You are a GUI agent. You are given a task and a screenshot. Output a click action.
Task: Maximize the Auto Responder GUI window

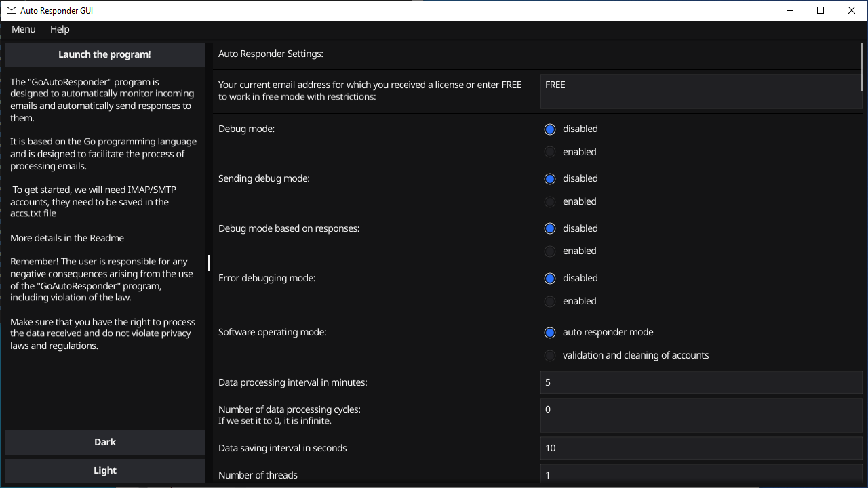coord(821,10)
